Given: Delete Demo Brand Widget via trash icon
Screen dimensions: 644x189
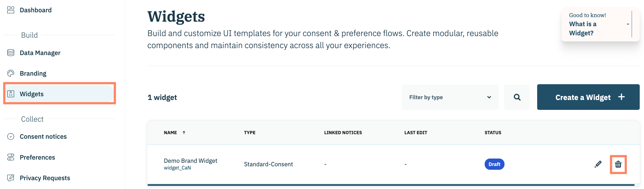Looking at the screenshot, I should point(618,164).
